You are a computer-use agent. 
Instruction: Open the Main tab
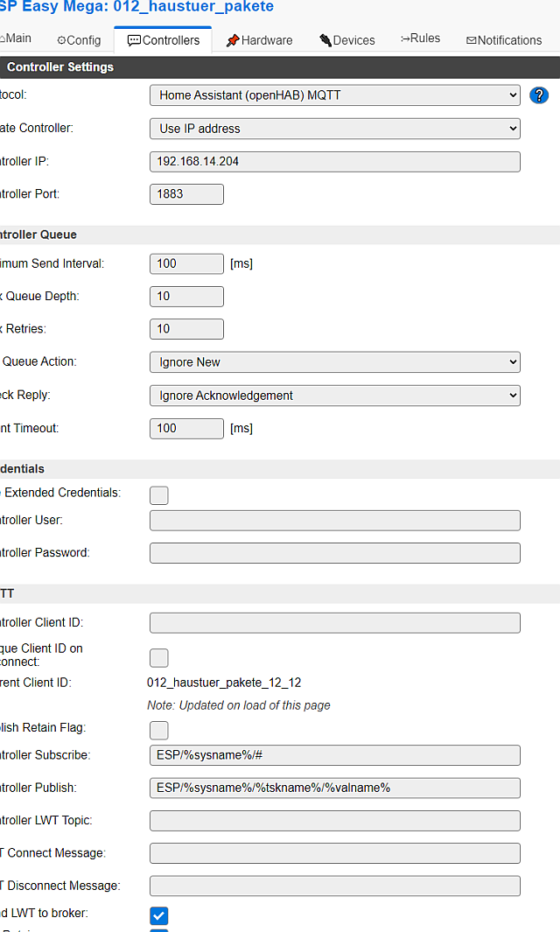coord(16,39)
